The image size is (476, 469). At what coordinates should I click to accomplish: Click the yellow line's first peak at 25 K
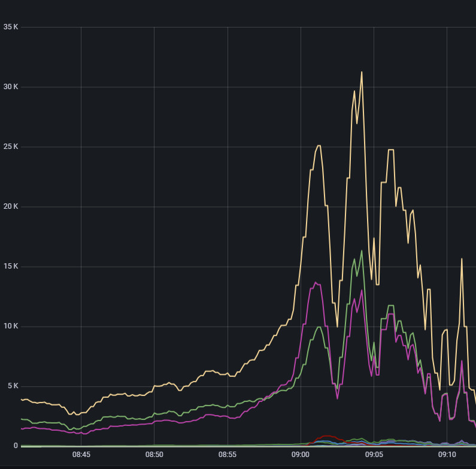point(319,145)
